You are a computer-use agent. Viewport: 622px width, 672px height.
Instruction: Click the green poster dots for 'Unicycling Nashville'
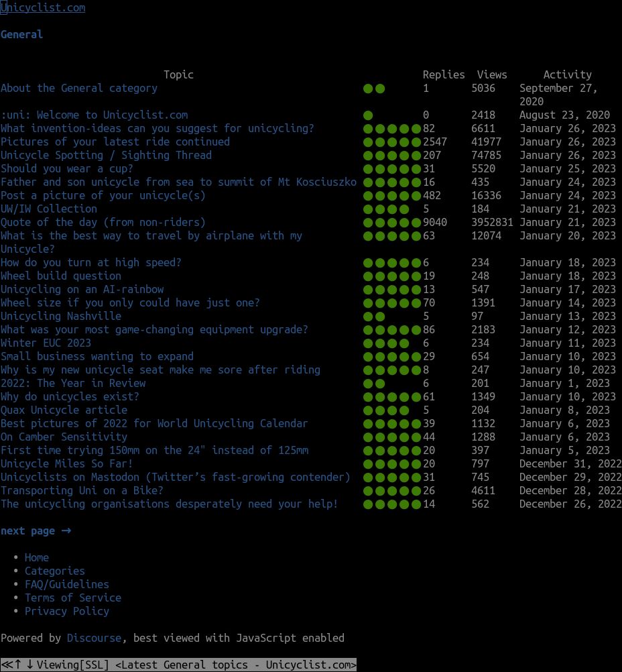click(x=374, y=317)
